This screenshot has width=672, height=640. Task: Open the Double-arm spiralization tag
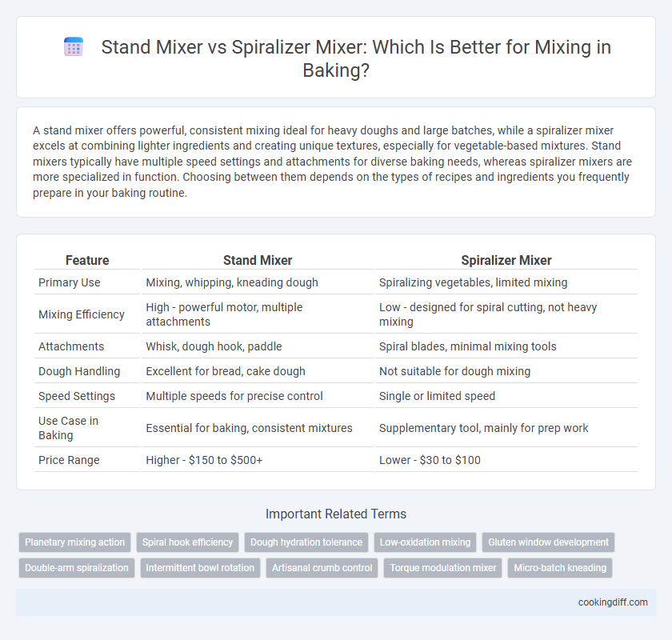[77, 568]
